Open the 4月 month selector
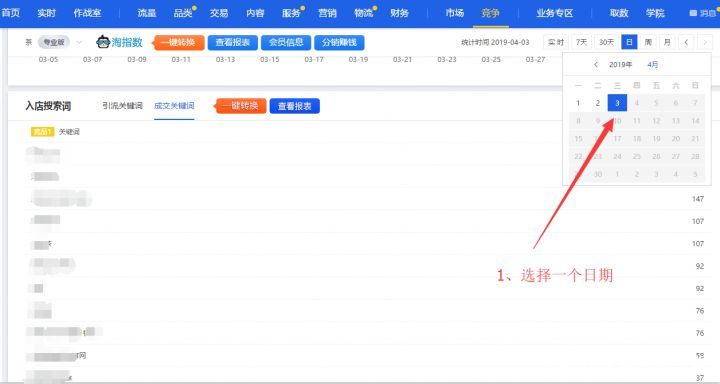The width and height of the screenshot is (720, 384). click(x=652, y=65)
